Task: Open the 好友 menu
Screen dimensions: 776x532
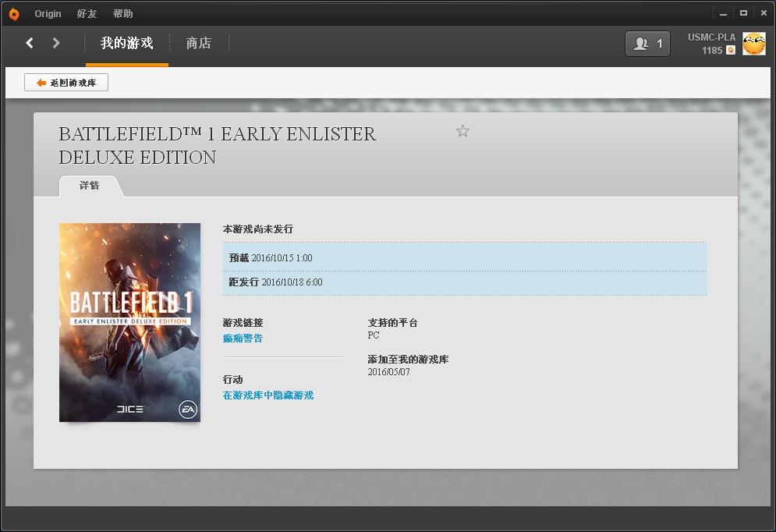Action: [x=87, y=14]
